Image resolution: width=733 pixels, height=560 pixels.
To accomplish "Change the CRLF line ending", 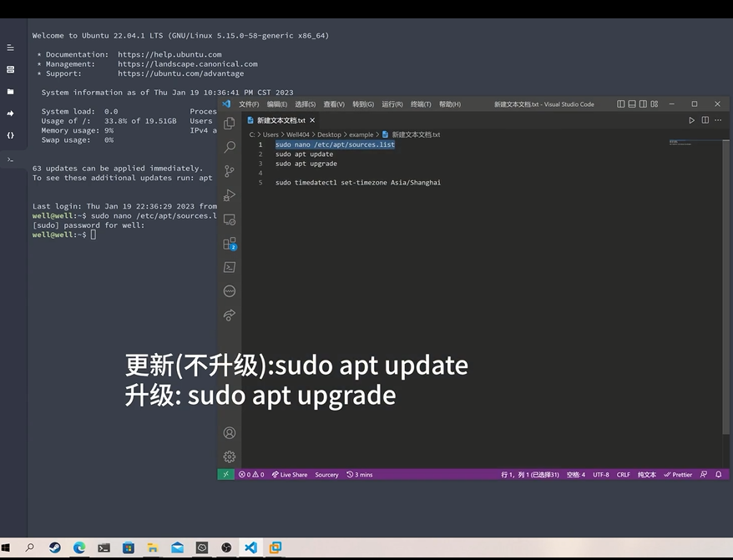I will coord(623,475).
